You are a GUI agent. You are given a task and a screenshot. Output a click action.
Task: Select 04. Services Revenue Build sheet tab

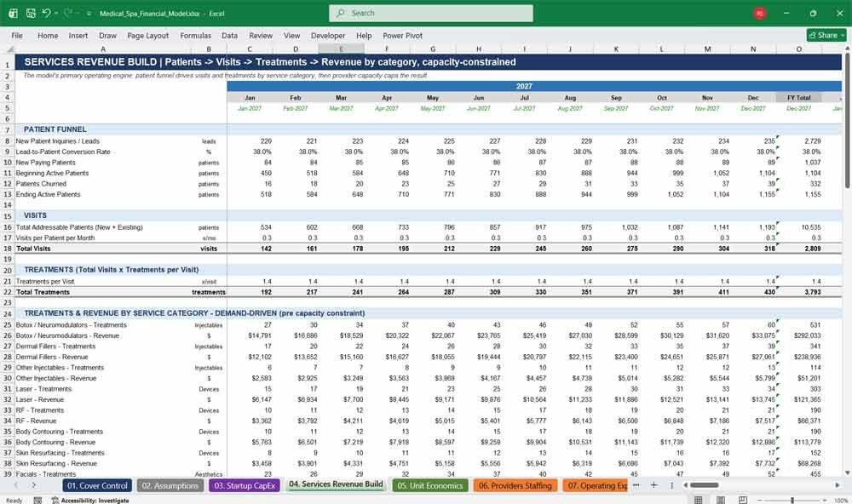[x=336, y=484]
